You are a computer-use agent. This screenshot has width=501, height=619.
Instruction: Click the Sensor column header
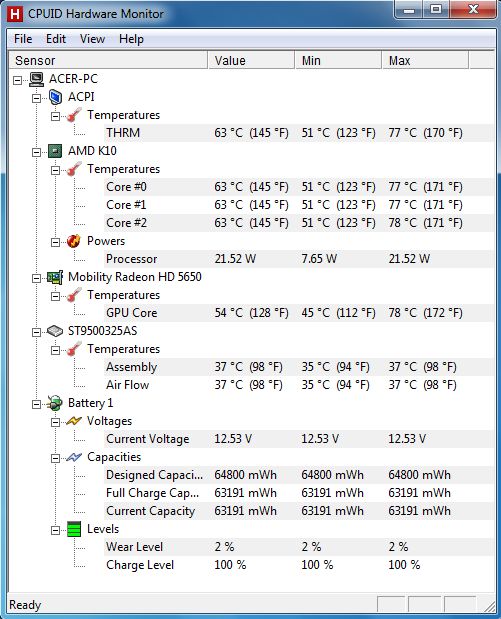[108, 60]
